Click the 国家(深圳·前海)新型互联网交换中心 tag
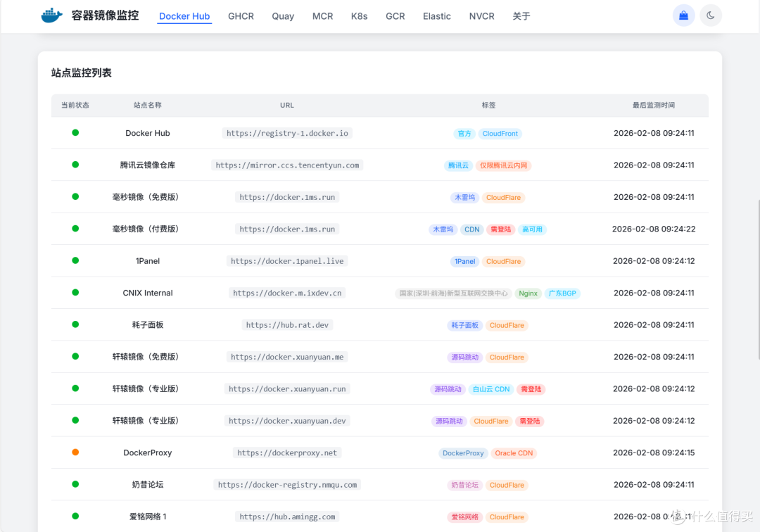Viewport: 760px width, 532px height. [453, 293]
